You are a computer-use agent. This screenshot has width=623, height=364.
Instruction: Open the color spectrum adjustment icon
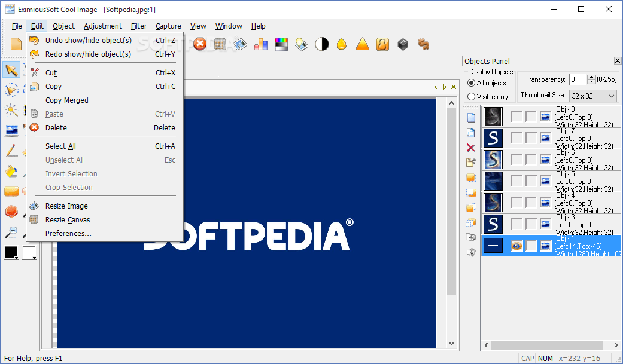click(281, 44)
